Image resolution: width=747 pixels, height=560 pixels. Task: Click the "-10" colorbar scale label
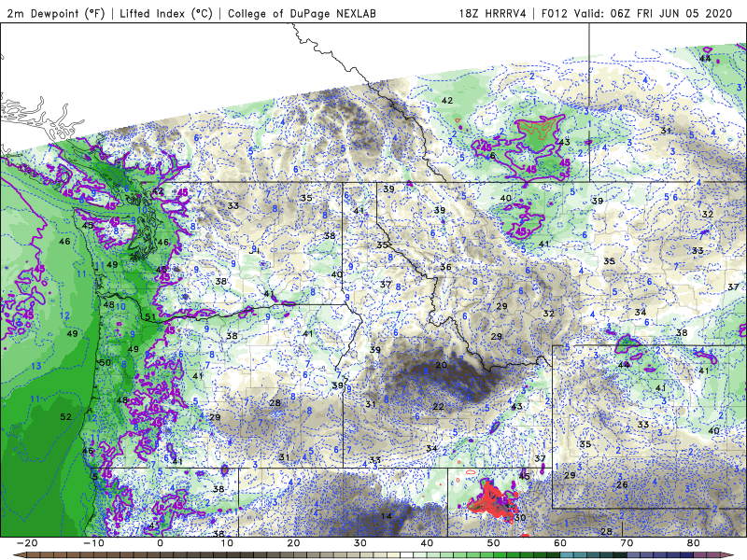click(x=93, y=543)
